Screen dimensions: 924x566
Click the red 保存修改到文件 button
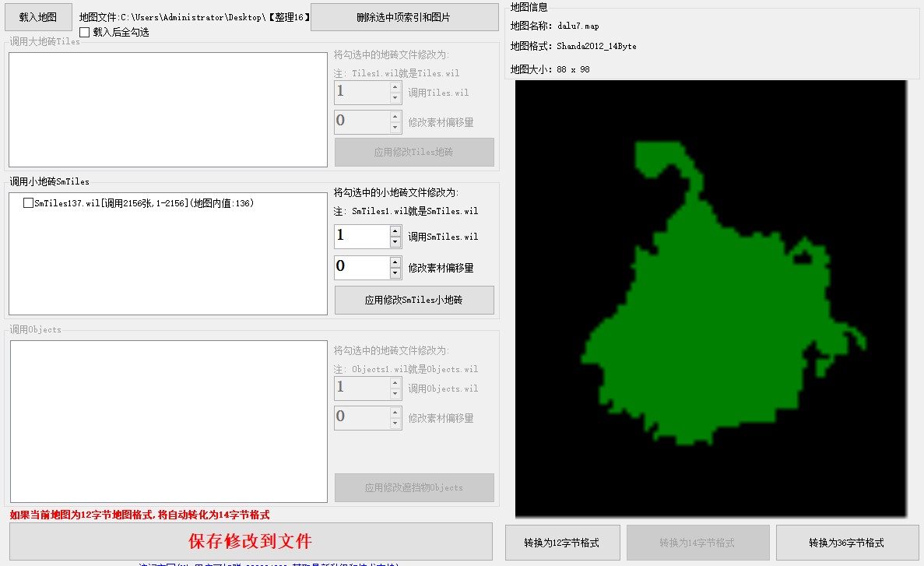(x=251, y=541)
